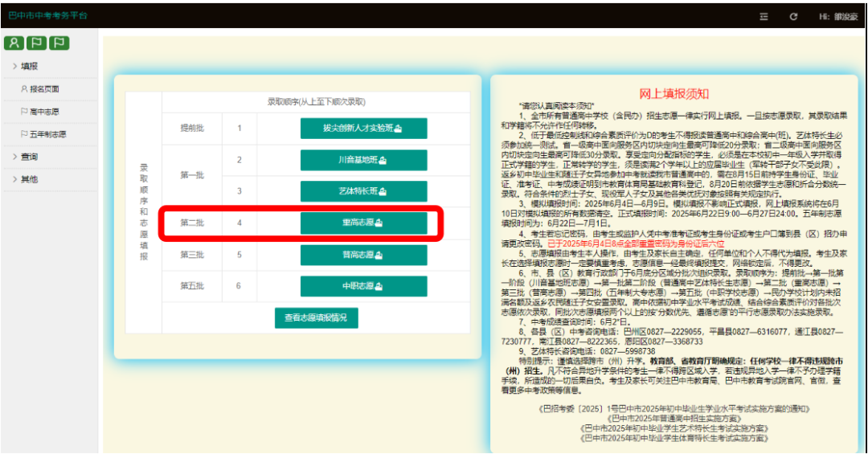Choose the 普高志愿 button

click(362, 255)
